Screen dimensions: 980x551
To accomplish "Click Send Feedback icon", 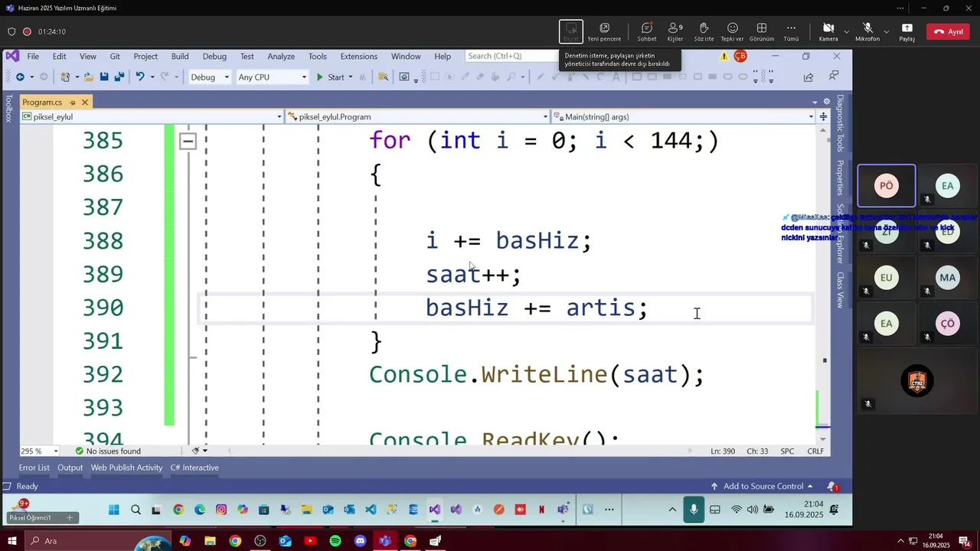I will pos(833,77).
